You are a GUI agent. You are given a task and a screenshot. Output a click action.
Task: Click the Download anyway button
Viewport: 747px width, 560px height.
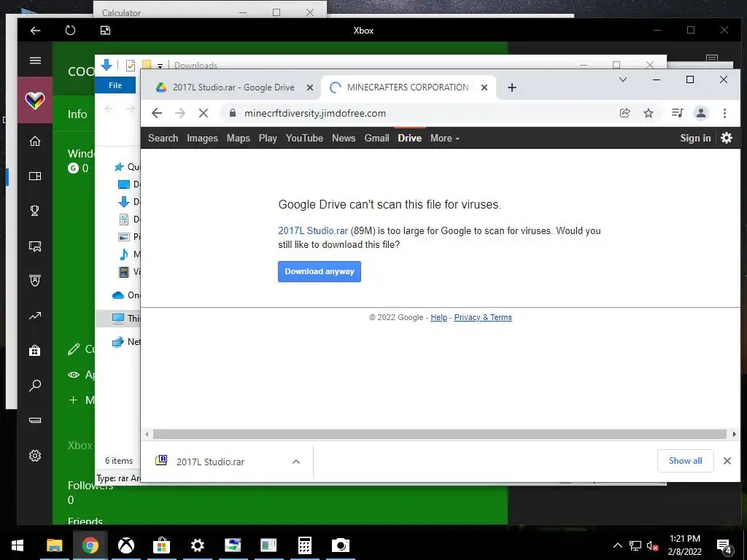(x=320, y=271)
